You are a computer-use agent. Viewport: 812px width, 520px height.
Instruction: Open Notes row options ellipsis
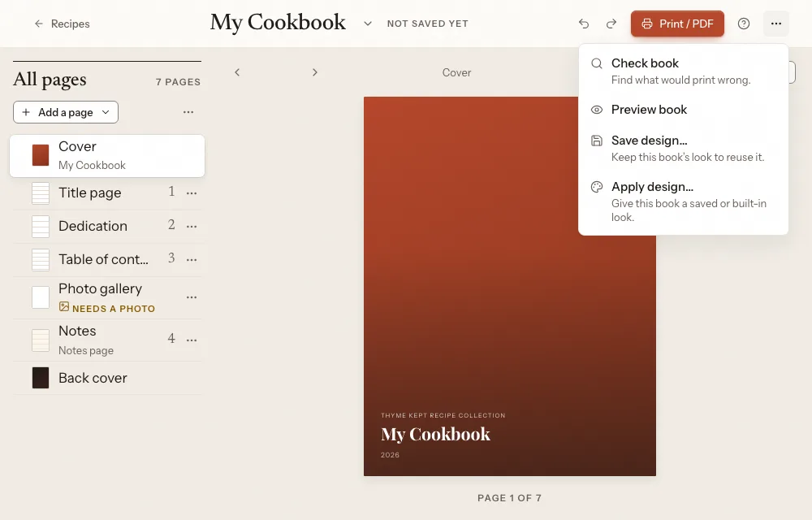(x=192, y=340)
